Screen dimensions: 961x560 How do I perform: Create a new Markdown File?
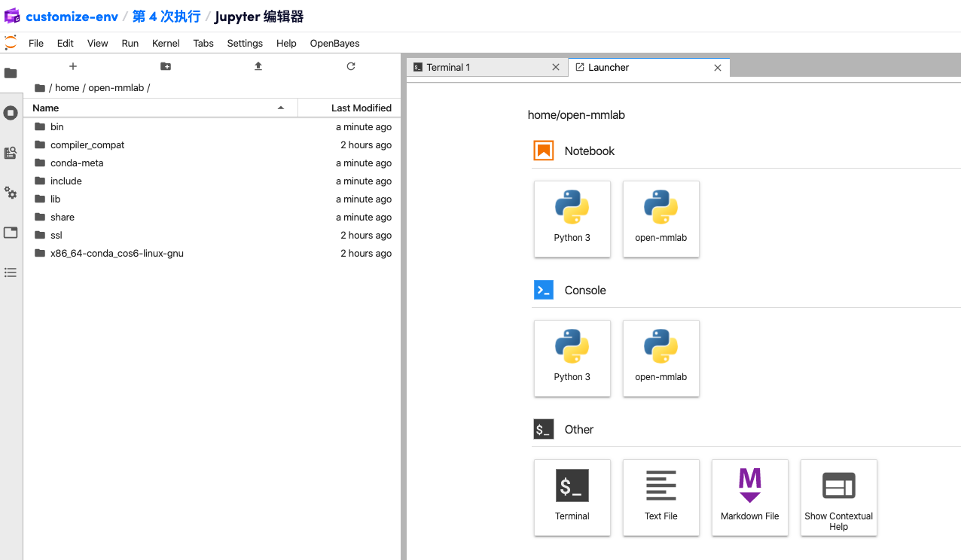pyautogui.click(x=749, y=497)
